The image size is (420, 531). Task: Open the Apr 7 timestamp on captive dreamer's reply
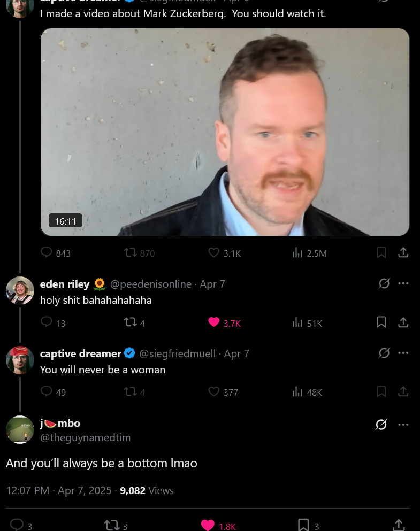click(x=236, y=353)
